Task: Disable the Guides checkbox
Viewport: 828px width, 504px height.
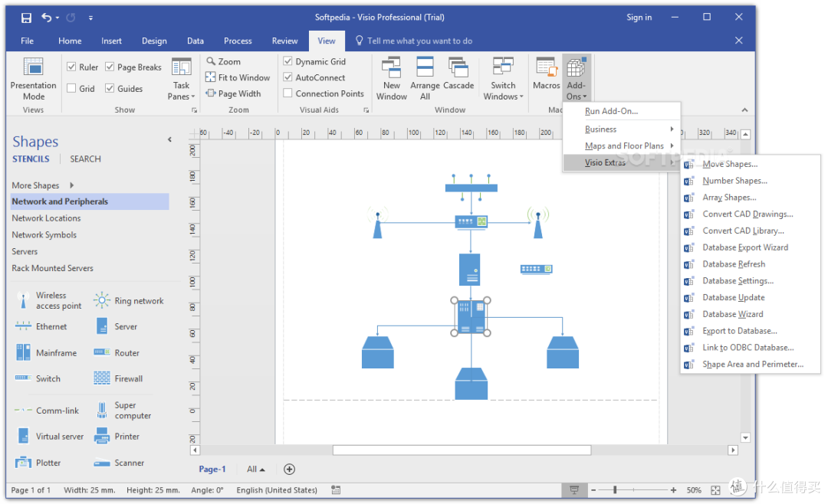Action: (110, 88)
